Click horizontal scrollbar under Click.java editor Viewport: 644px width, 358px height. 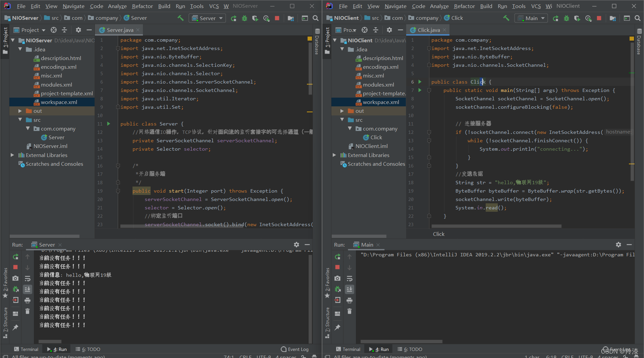tap(496, 226)
